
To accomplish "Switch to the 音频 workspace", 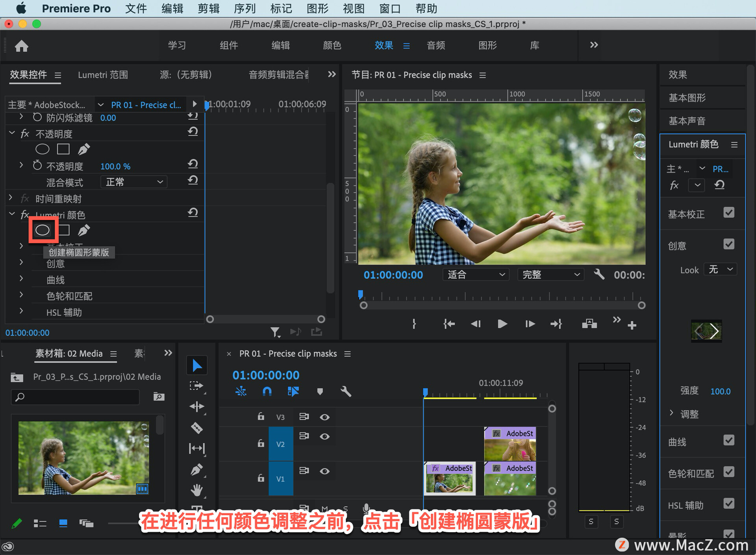I will tap(436, 45).
